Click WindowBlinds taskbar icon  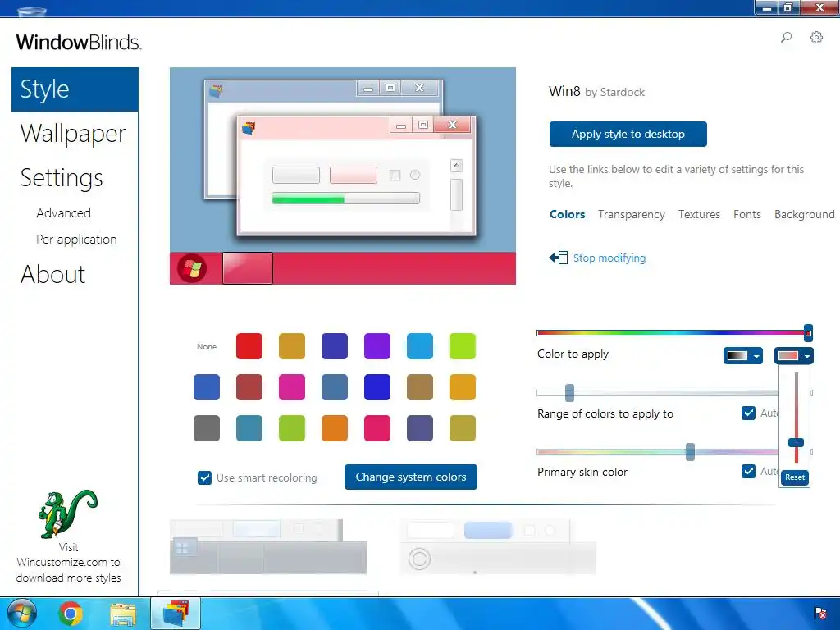[x=176, y=614]
